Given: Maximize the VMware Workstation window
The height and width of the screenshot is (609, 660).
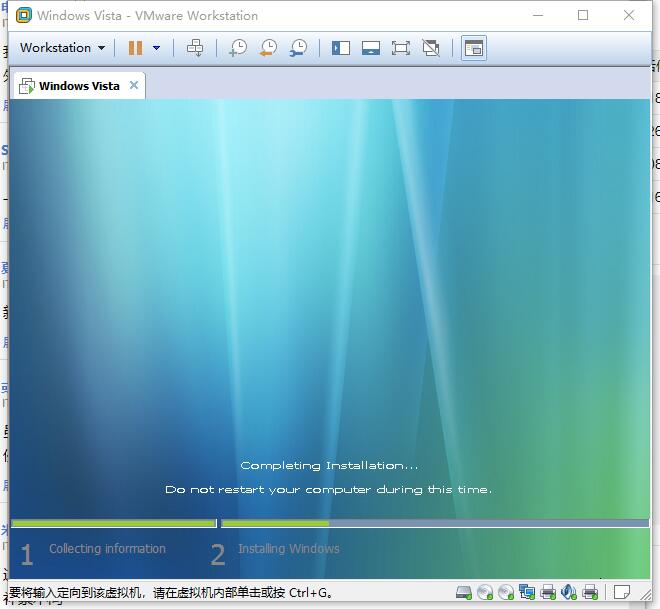Looking at the screenshot, I should click(583, 15).
